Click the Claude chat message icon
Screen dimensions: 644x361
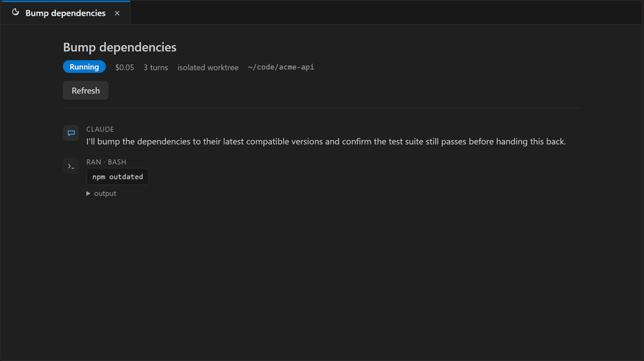(x=71, y=133)
